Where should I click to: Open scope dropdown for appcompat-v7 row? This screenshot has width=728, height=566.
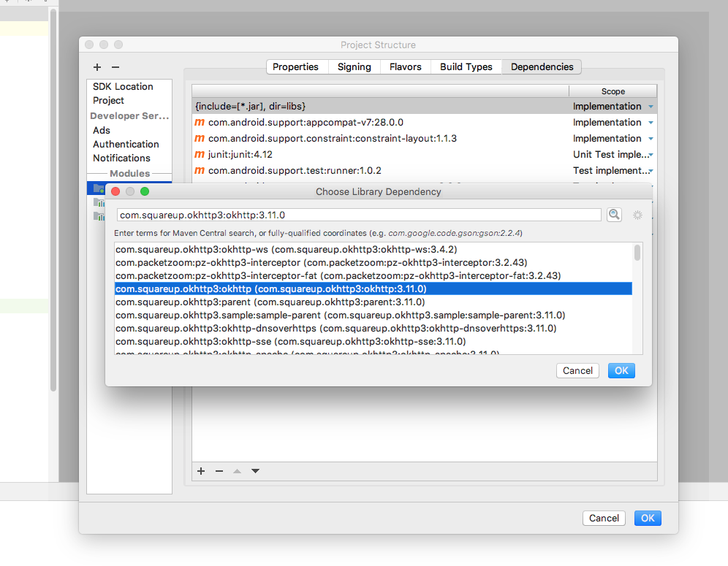pyautogui.click(x=651, y=123)
